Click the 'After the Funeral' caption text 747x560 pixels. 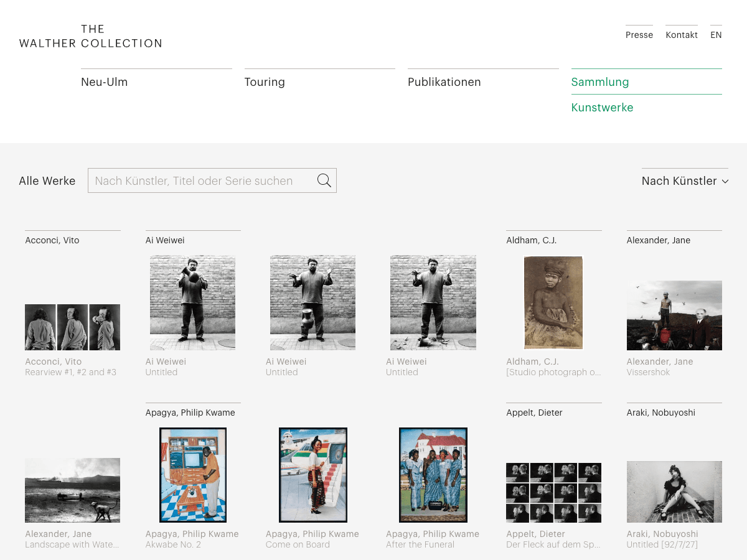click(420, 544)
